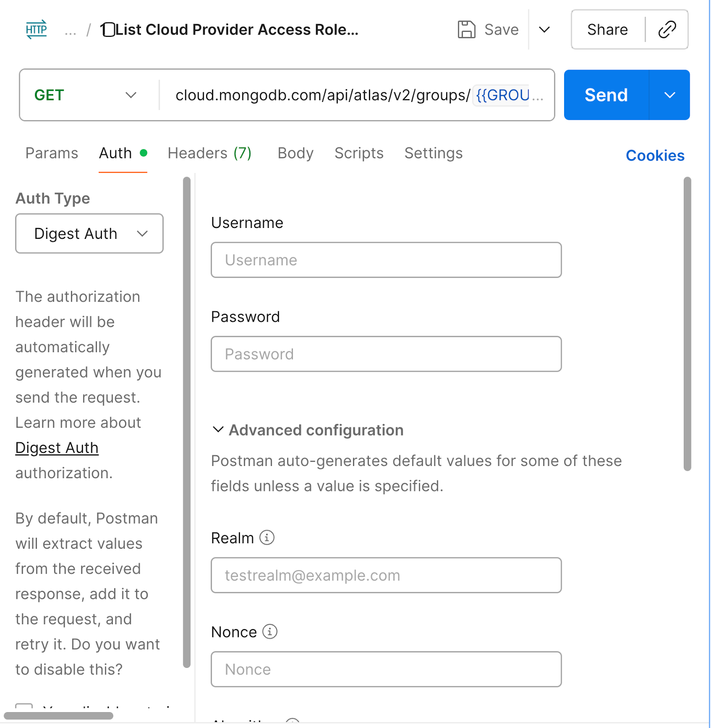711x728 pixels.
Task: Open the Cookies link
Action: (655, 156)
